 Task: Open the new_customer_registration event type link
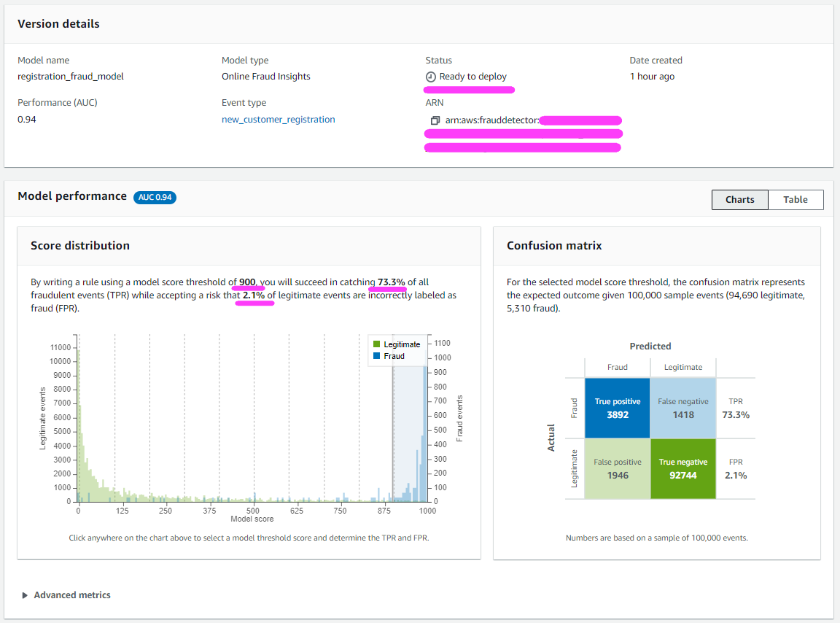(278, 119)
